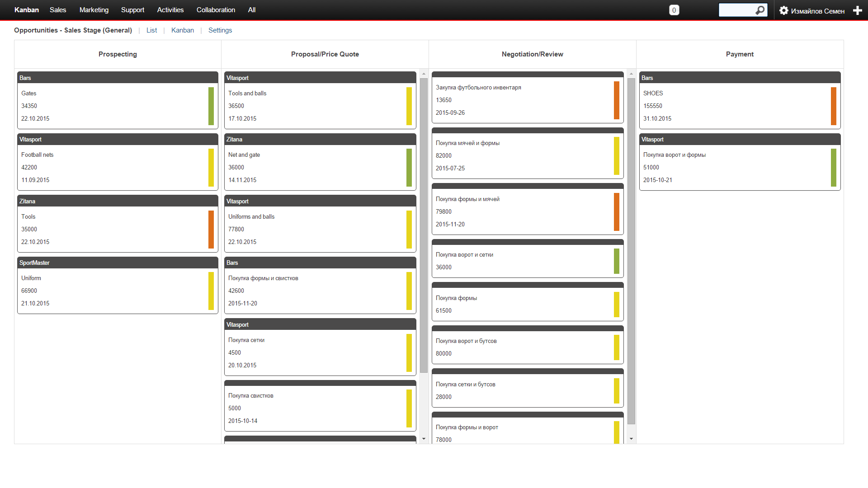Click the search magnifier icon
This screenshot has height=488, width=868.
click(x=760, y=10)
